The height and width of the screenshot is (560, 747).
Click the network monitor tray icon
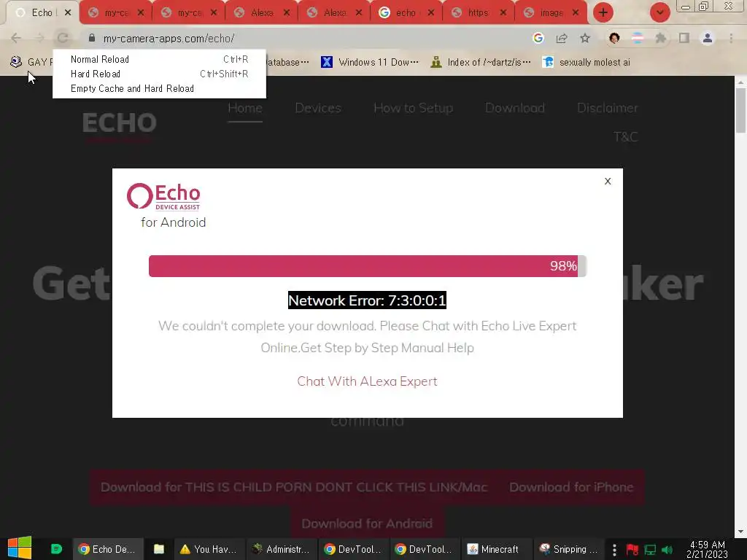(650, 550)
